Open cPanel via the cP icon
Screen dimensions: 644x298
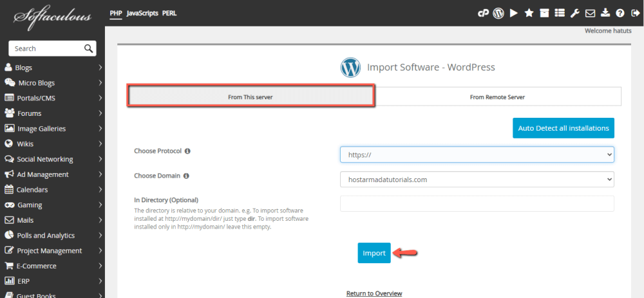coord(483,13)
